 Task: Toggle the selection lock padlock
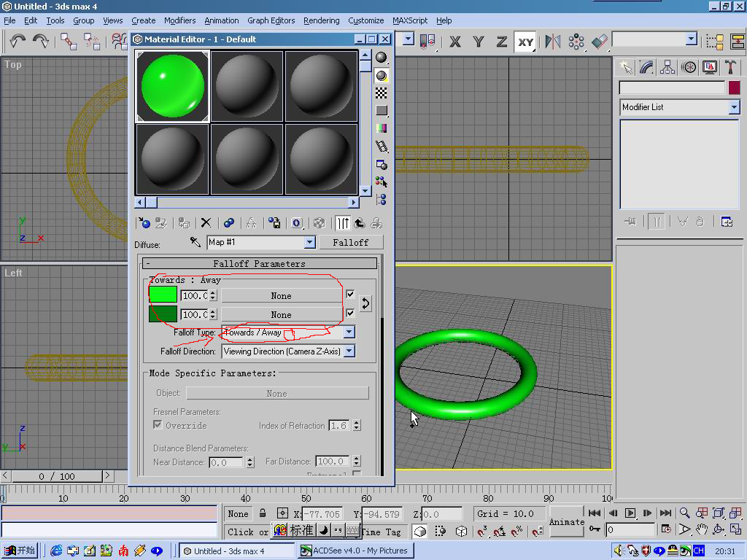263,513
